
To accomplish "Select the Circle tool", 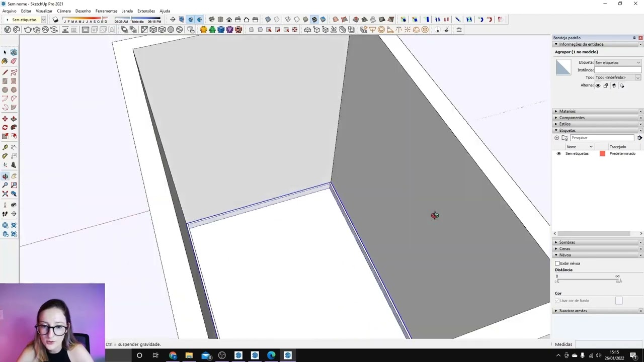I will point(5,90).
